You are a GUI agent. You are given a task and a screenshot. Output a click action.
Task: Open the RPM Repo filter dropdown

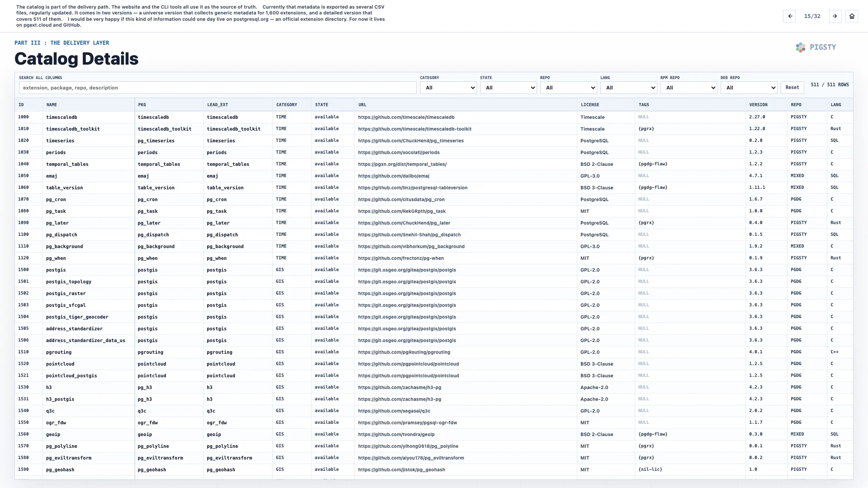(x=689, y=88)
